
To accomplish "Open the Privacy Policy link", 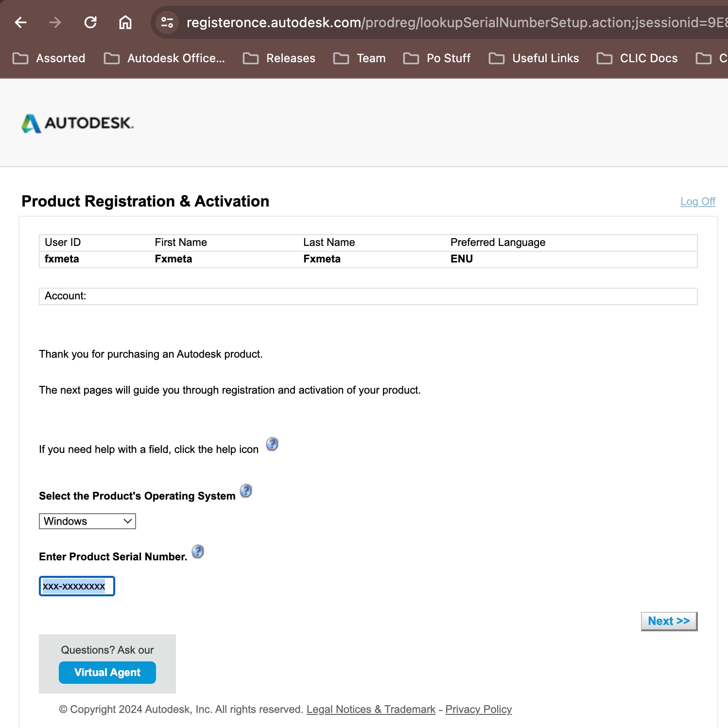I will click(478, 710).
